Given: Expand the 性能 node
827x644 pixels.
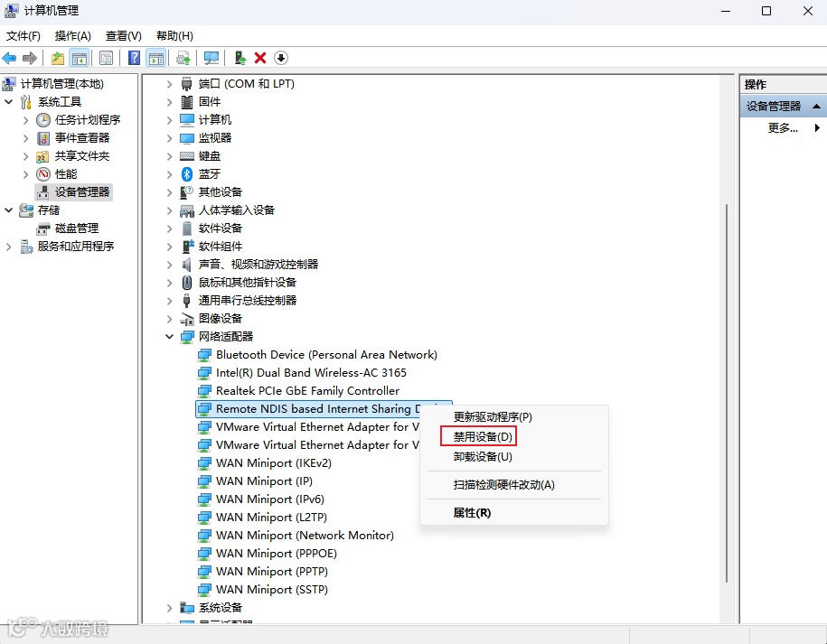Looking at the screenshot, I should pos(25,174).
